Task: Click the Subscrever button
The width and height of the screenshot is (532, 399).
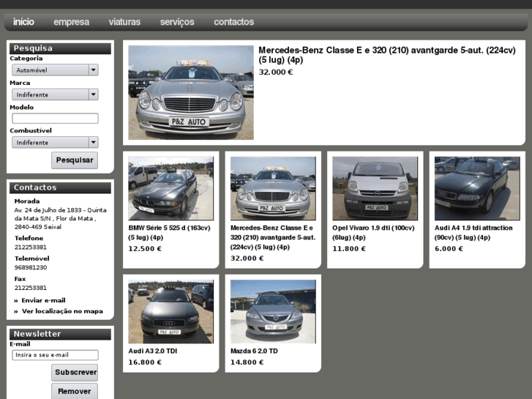Action: [75, 373]
